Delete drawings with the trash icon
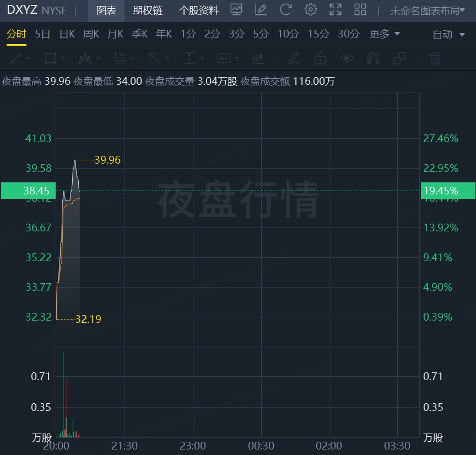 (x=435, y=58)
